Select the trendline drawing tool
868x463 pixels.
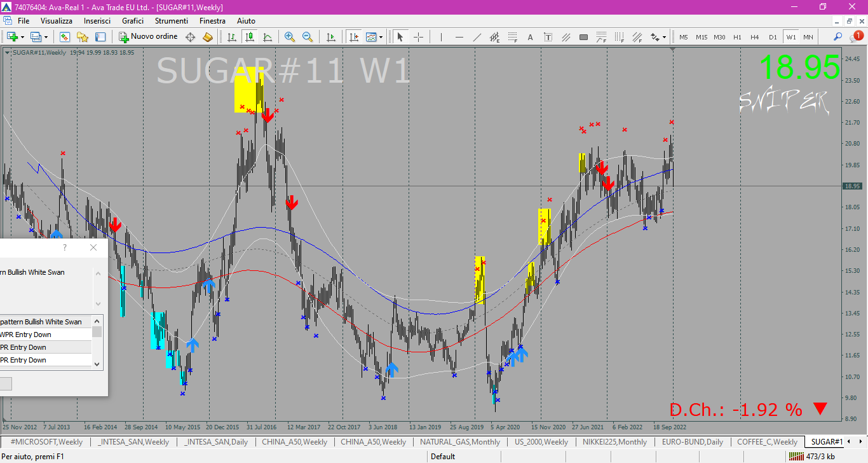(477, 37)
